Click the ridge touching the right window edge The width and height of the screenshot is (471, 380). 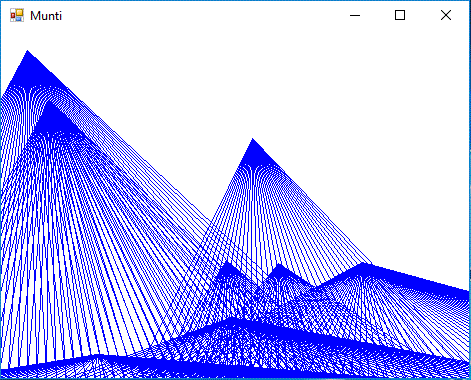[466, 293]
